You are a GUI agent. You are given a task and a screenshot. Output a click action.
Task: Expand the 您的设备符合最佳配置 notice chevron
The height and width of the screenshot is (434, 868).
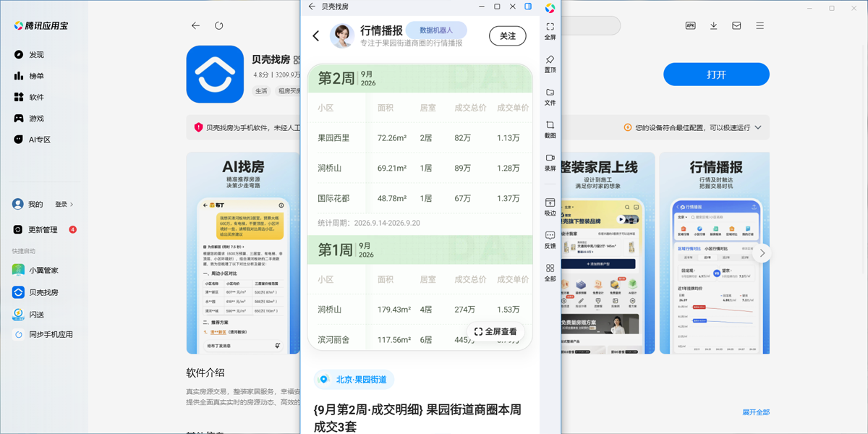pos(758,127)
